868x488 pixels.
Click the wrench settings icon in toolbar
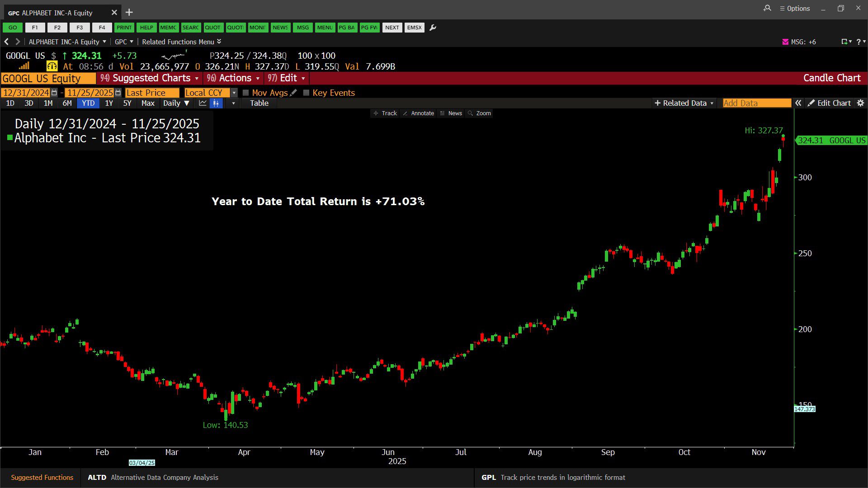[433, 28]
